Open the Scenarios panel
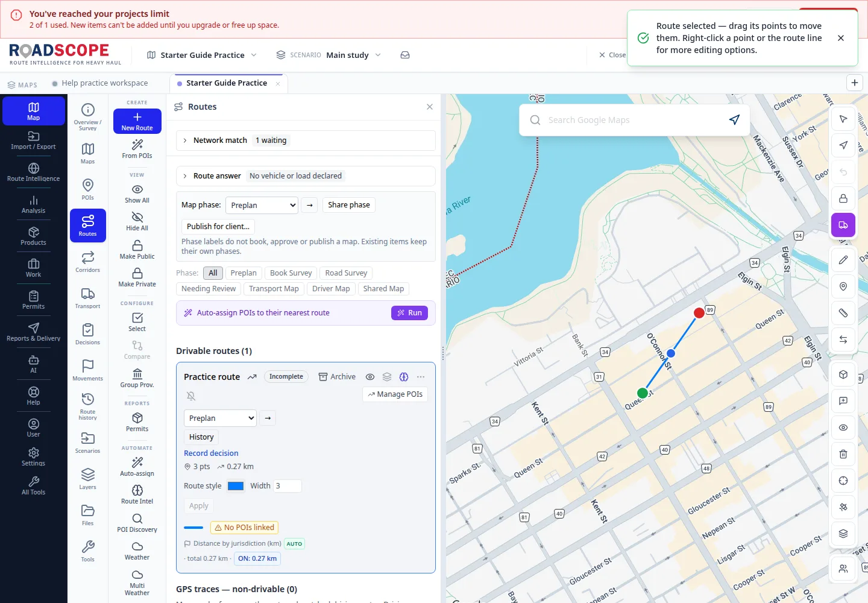This screenshot has height=603, width=868. tap(88, 443)
